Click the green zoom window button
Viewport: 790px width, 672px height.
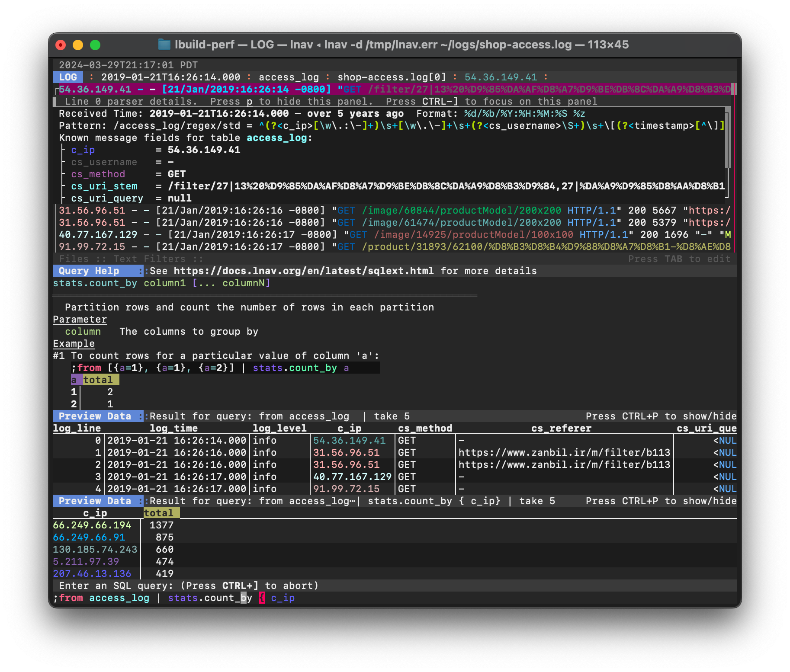pos(95,45)
